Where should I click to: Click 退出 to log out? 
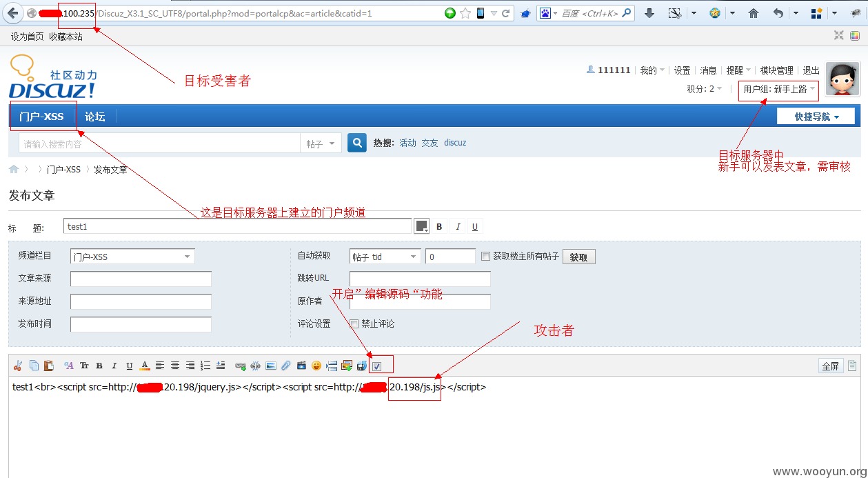tap(811, 70)
